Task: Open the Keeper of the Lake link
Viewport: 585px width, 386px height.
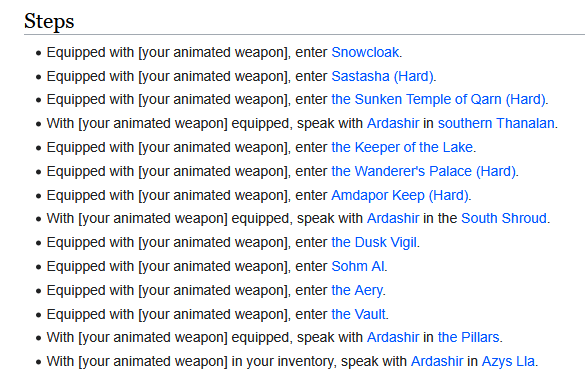Action: point(402,148)
